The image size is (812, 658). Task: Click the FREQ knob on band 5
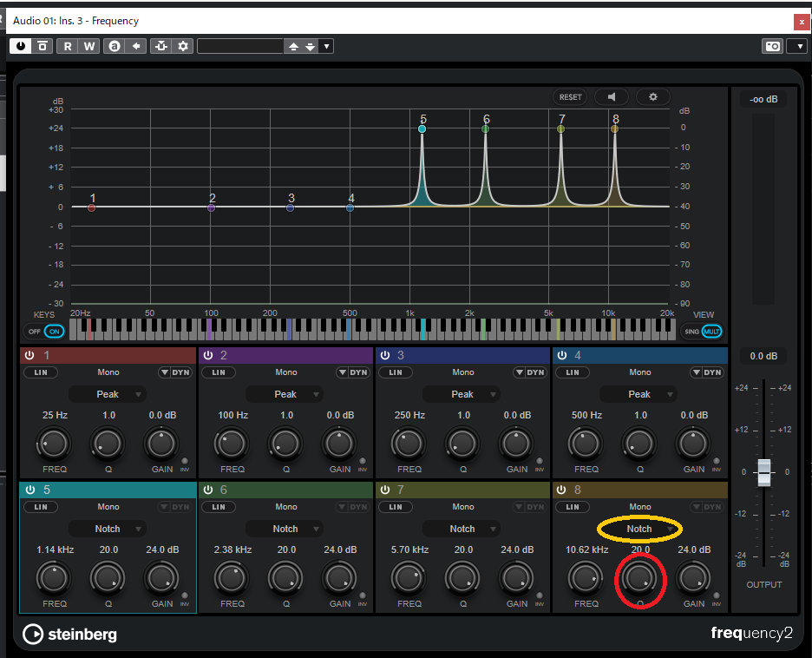(54, 579)
